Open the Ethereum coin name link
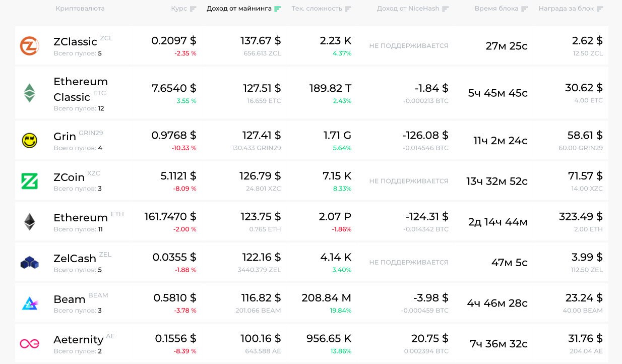 coord(81,218)
